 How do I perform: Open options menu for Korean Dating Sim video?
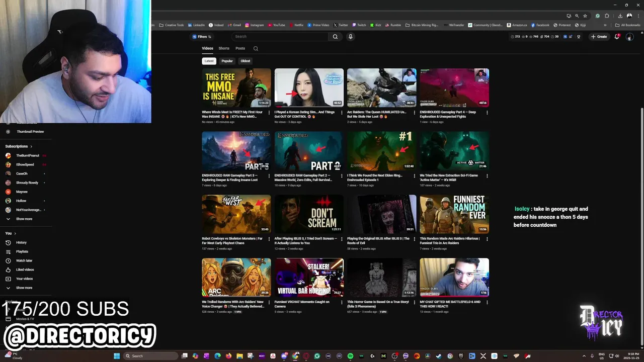pyautogui.click(x=342, y=113)
